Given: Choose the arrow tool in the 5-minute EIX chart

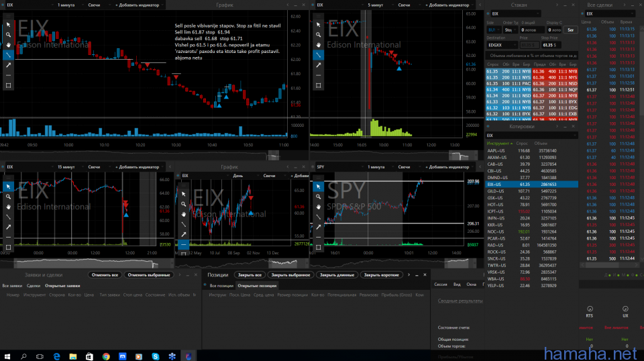Looking at the screenshot, I should 318,65.
